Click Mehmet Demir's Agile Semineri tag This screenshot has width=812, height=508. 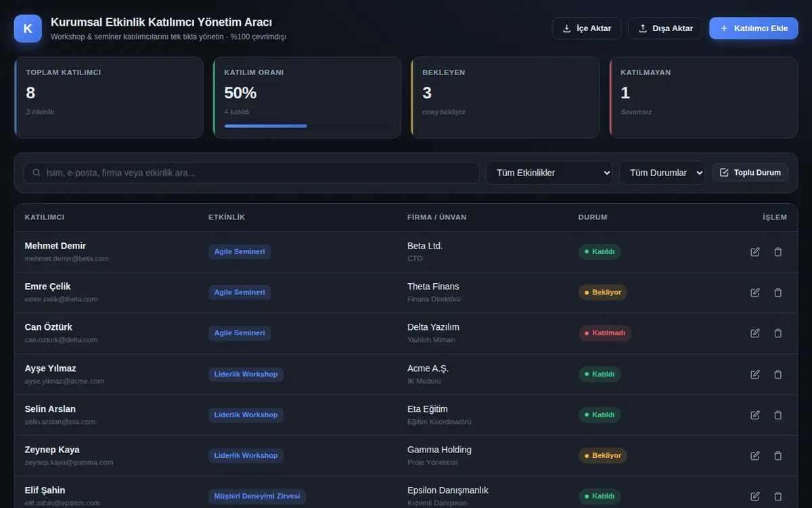pyautogui.click(x=240, y=252)
